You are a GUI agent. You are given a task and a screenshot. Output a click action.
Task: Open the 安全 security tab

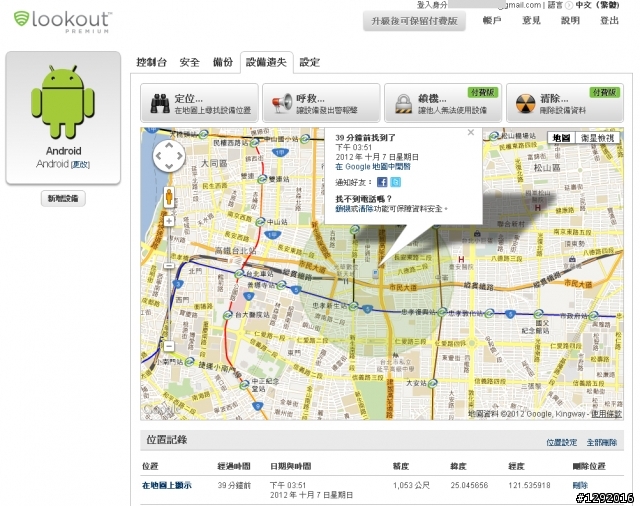pyautogui.click(x=190, y=62)
